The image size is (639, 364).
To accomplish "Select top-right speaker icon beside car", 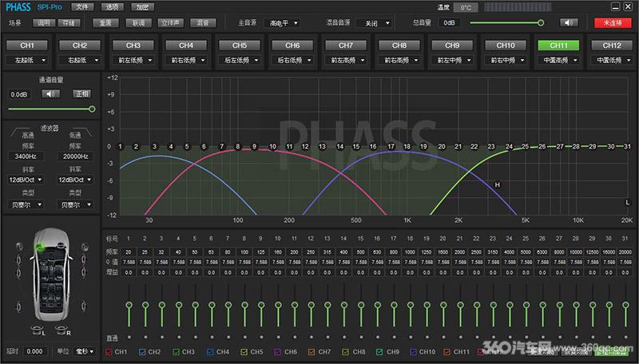I will 85,247.
